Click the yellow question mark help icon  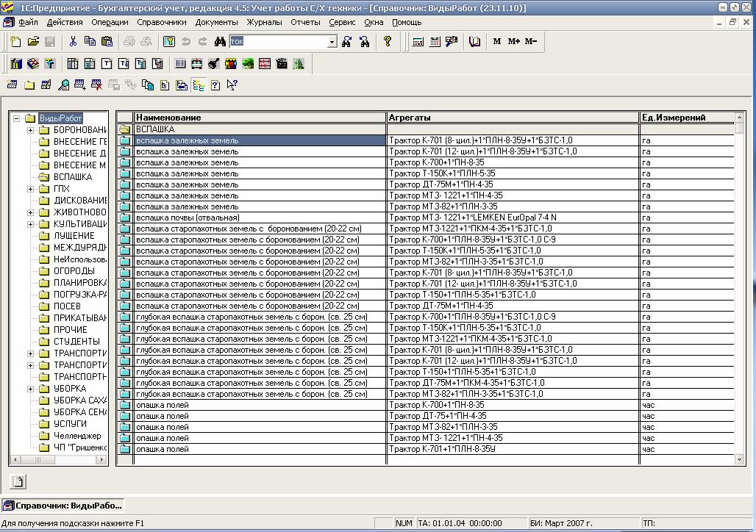coord(387,41)
